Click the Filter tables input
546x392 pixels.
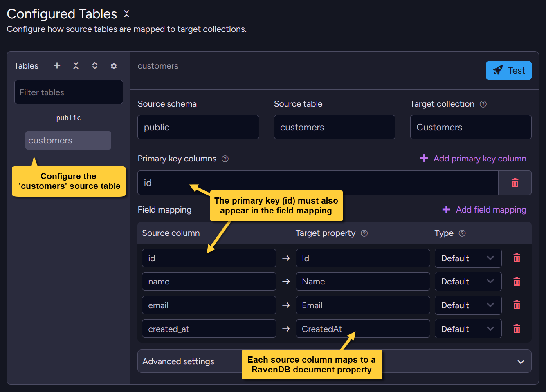pos(69,92)
